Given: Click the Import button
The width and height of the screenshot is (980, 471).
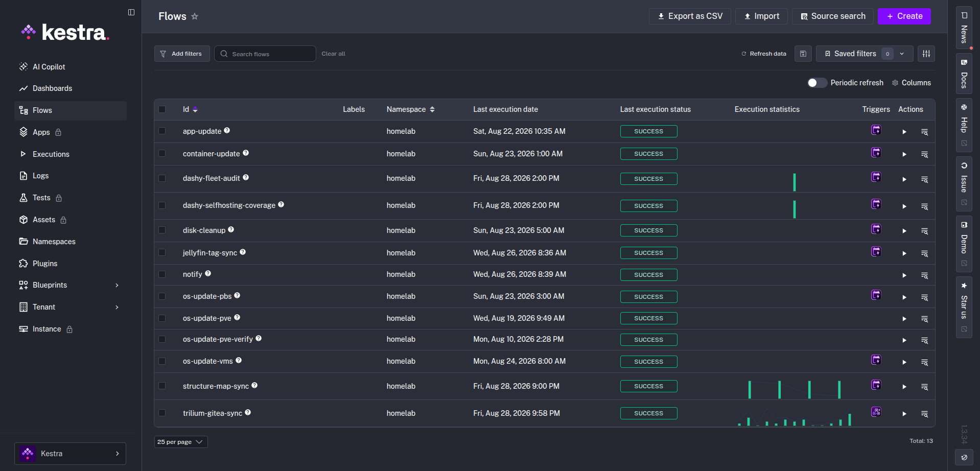Looking at the screenshot, I should tap(761, 16).
